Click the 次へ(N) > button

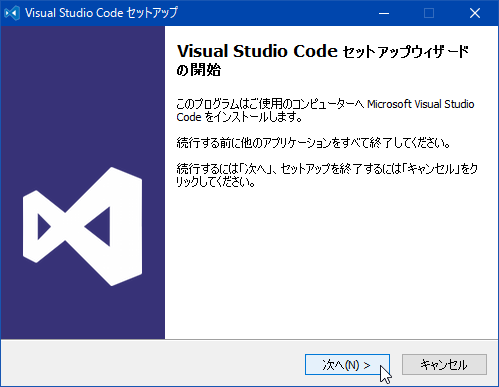pos(347,365)
